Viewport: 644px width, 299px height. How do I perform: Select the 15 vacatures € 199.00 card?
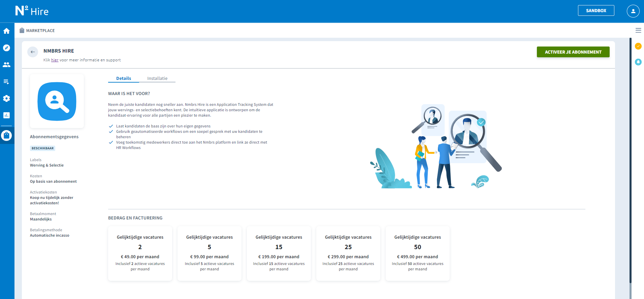pyautogui.click(x=279, y=253)
